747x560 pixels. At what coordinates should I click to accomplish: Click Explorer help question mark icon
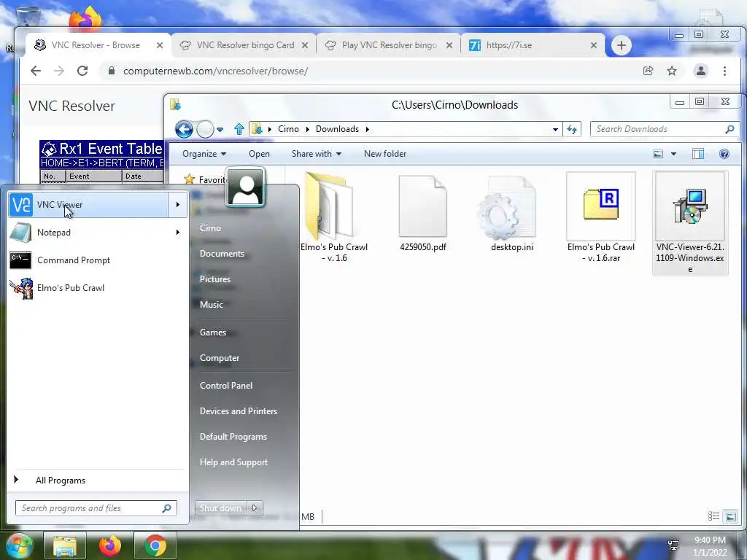pyautogui.click(x=724, y=154)
